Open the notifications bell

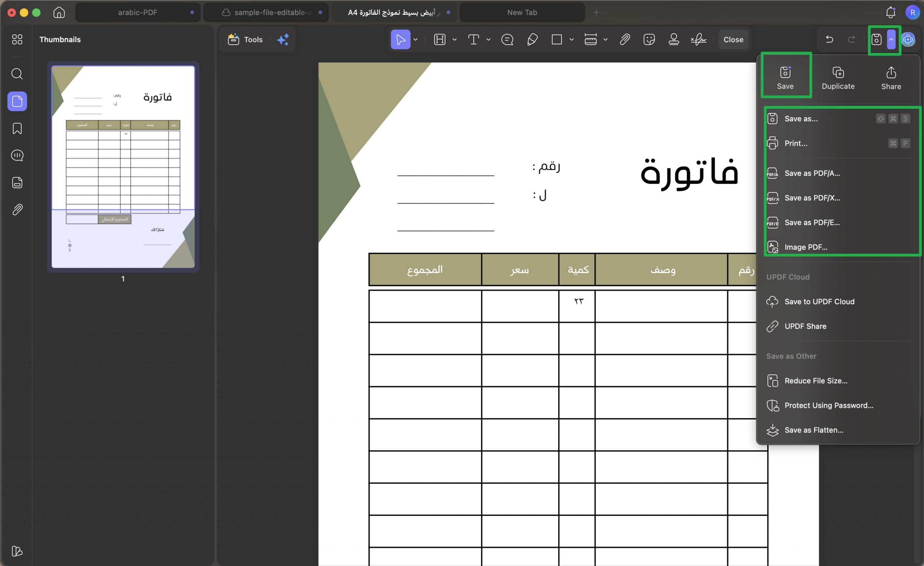coord(891,12)
